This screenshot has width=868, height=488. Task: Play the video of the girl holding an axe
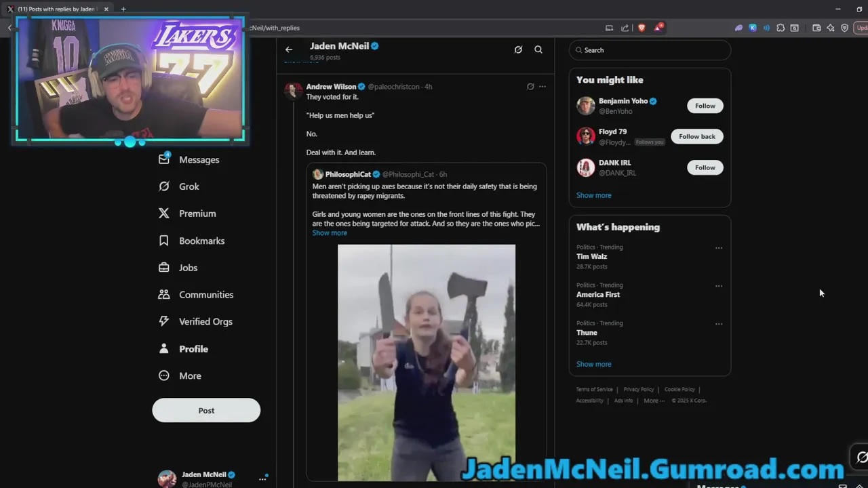pyautogui.click(x=427, y=363)
